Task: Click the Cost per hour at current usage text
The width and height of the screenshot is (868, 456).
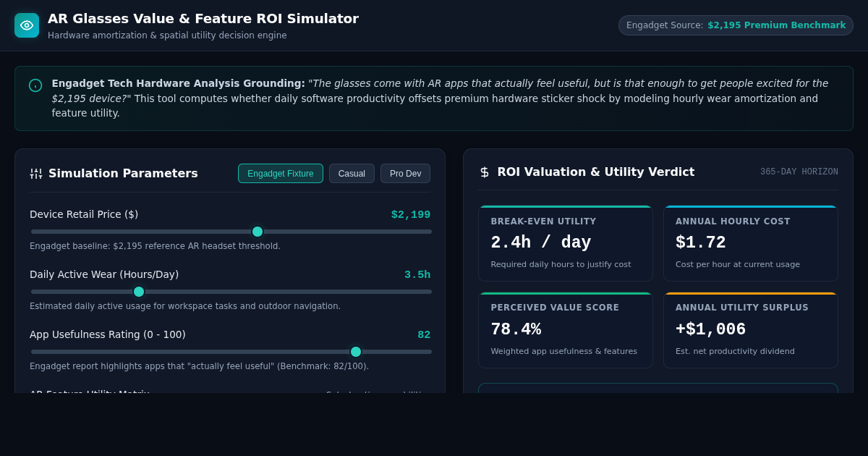Action: click(x=738, y=265)
